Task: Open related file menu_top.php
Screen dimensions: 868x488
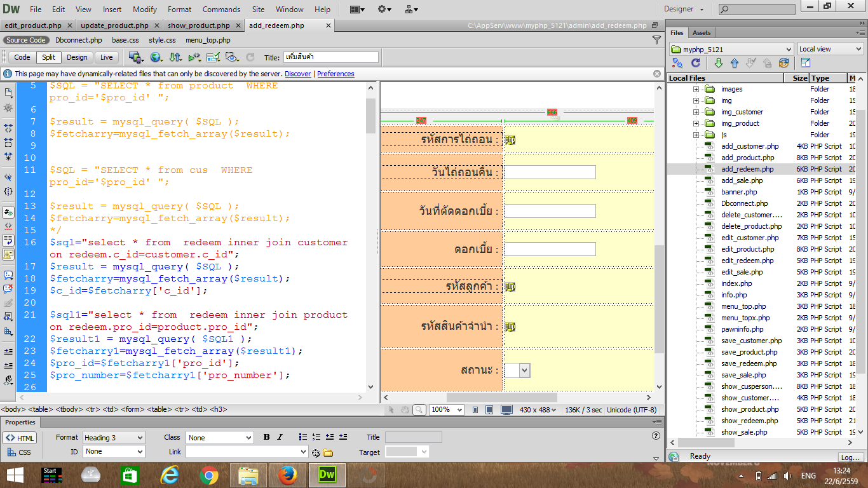Action: tap(208, 40)
